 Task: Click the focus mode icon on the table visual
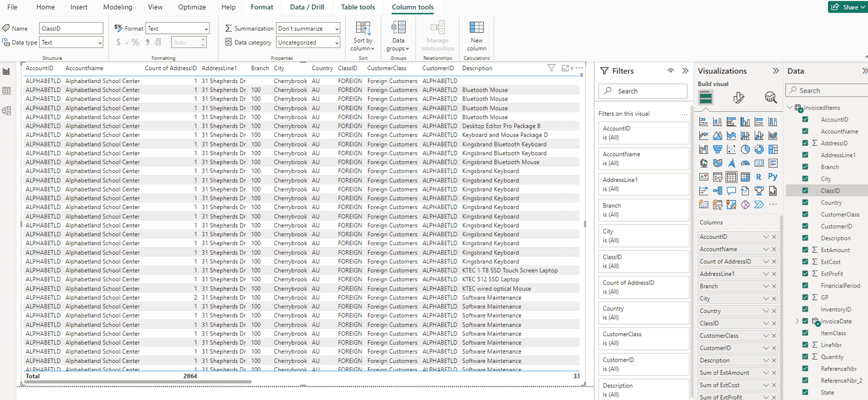565,68
